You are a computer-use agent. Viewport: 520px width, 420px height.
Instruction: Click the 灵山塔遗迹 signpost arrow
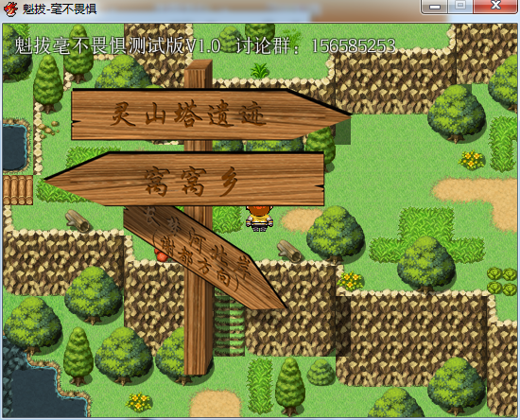coord(211,114)
